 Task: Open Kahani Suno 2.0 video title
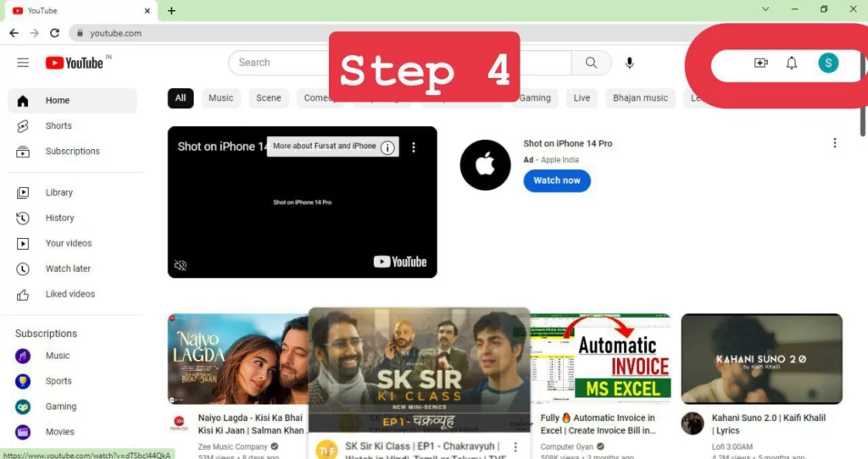tap(768, 424)
